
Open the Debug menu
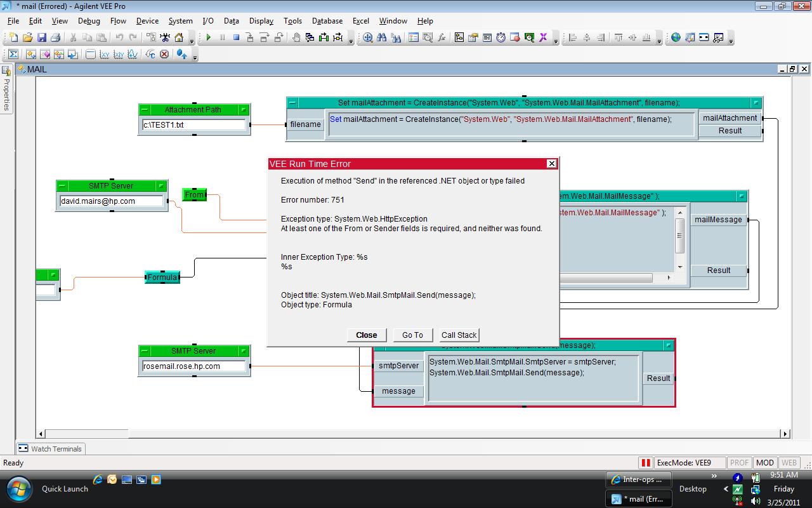point(89,21)
